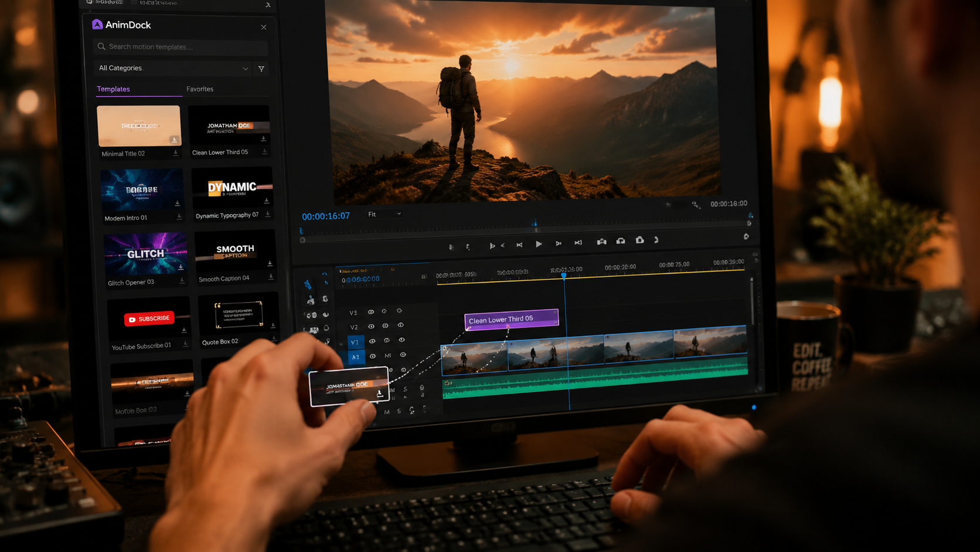Play the sequence in the program monitor
The image size is (980, 552).
539,244
